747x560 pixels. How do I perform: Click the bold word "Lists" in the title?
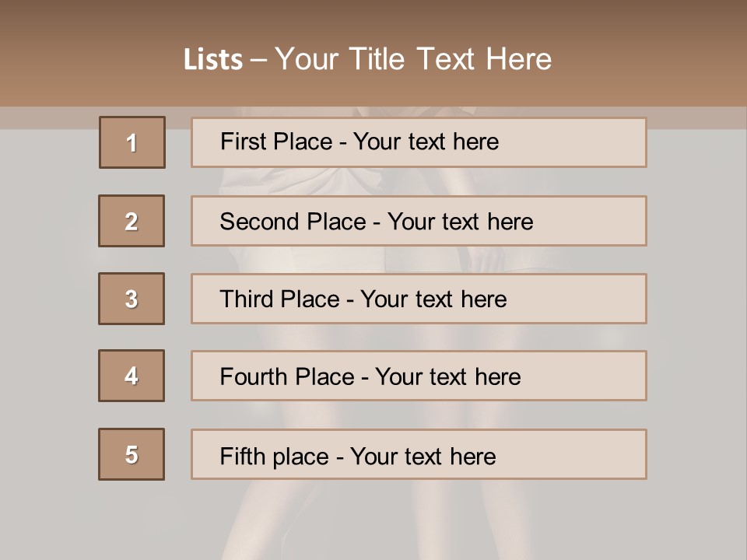(x=213, y=60)
